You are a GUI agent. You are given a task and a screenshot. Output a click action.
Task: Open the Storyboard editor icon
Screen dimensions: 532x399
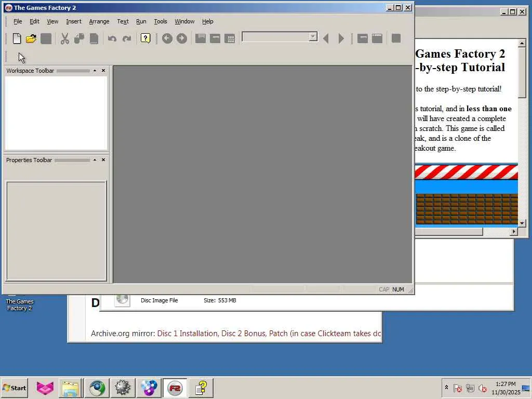tap(201, 38)
